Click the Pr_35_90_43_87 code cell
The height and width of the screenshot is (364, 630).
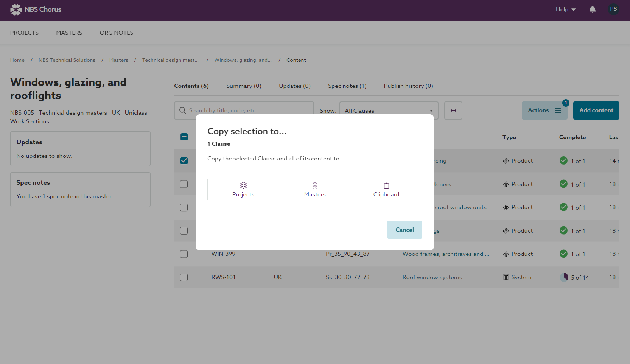(347, 254)
